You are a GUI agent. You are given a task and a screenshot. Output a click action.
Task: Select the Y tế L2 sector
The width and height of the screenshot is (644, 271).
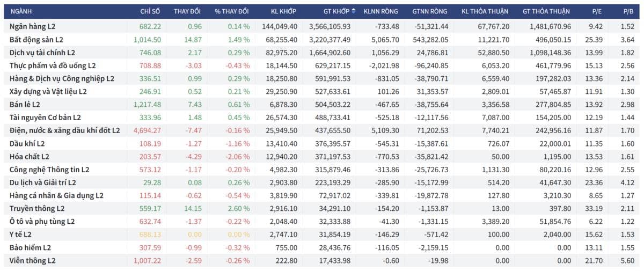pyautogui.click(x=20, y=235)
